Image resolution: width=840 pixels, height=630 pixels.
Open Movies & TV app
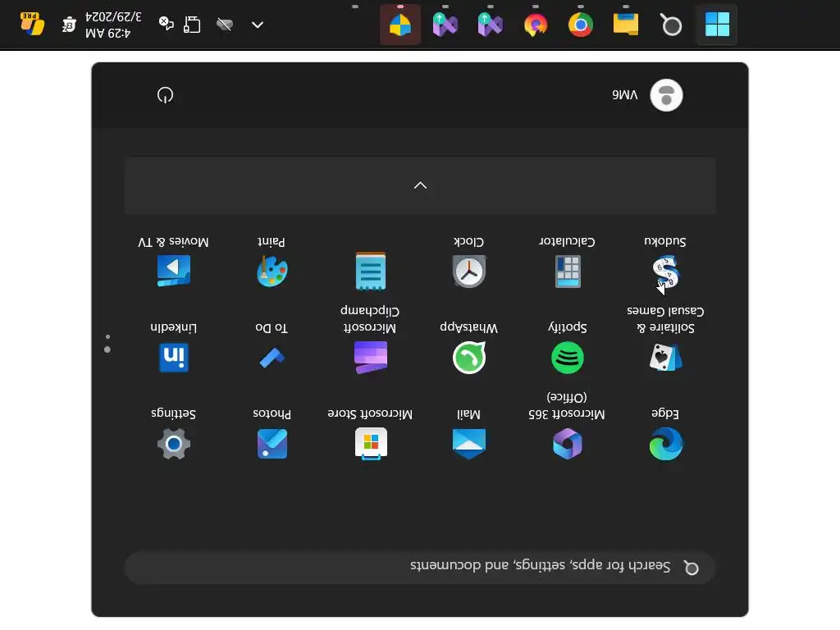point(174,271)
